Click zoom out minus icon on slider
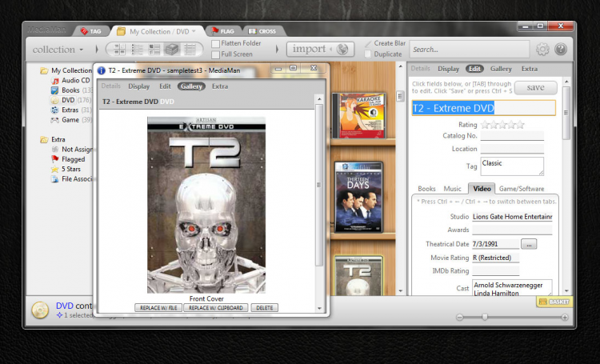Screen dimensions: 600x364 tap(459, 318)
